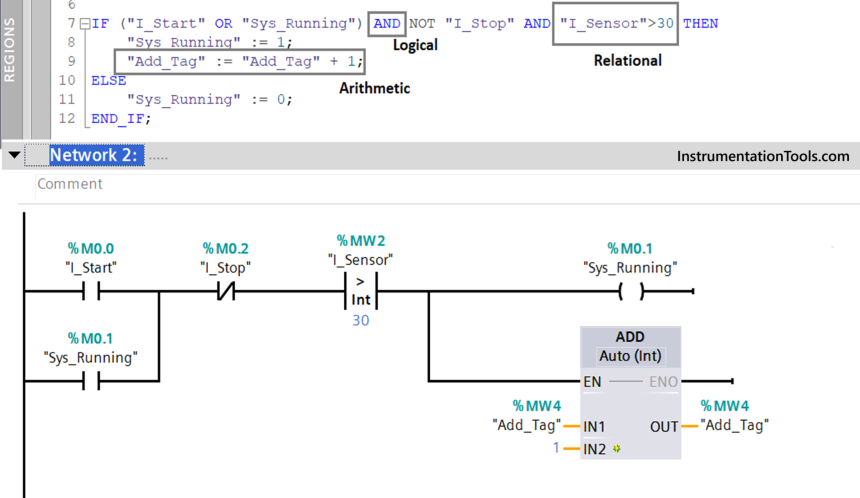The height and width of the screenshot is (498, 860).
Task: Select the "Add_Tag" operand at OUT
Action: click(734, 425)
